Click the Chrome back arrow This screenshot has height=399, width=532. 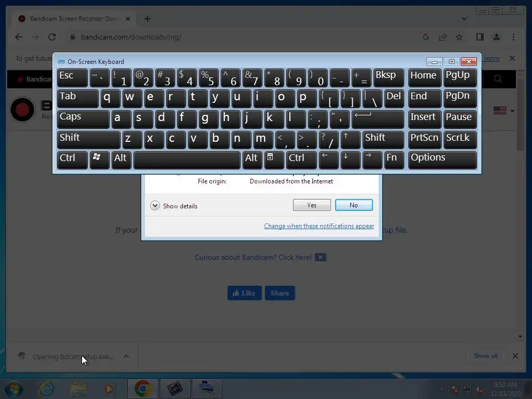pyautogui.click(x=18, y=37)
